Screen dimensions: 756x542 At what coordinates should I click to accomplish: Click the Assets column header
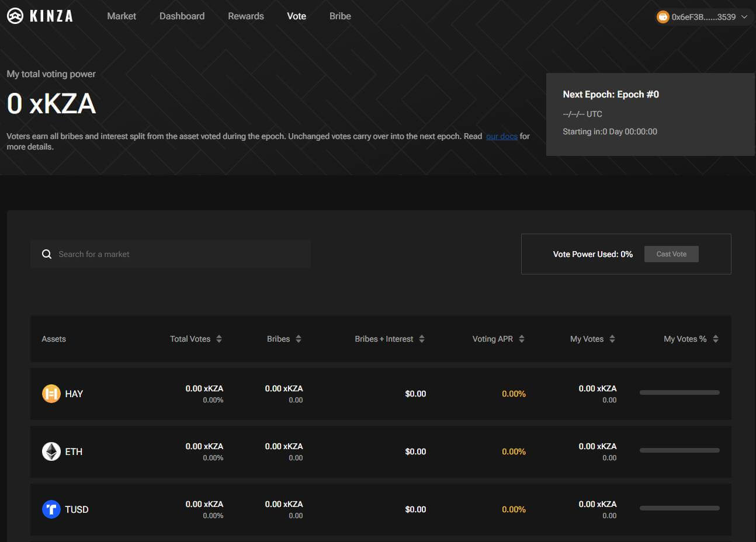pos(54,339)
